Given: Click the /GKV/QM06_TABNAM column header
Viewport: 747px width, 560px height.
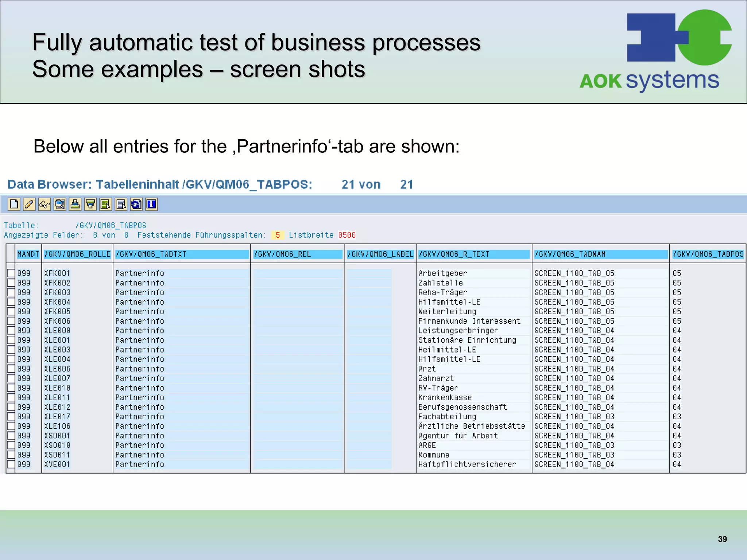Looking at the screenshot, I should 601,254.
